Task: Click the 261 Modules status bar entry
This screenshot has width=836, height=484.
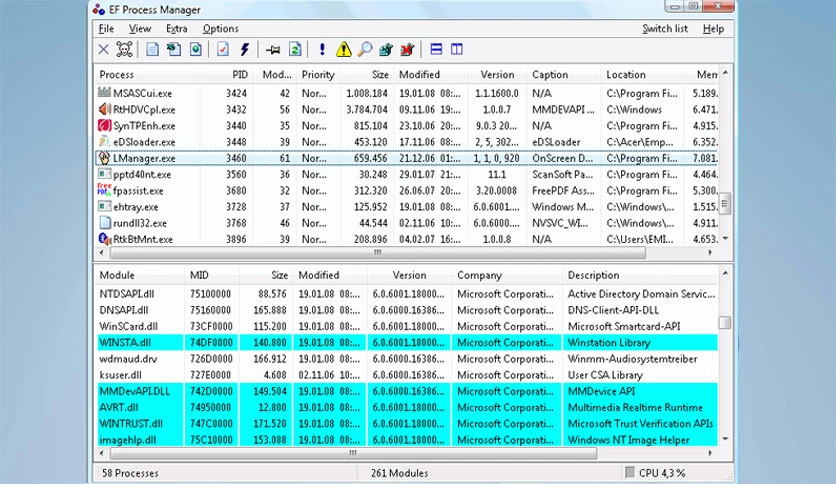Action: tap(399, 473)
